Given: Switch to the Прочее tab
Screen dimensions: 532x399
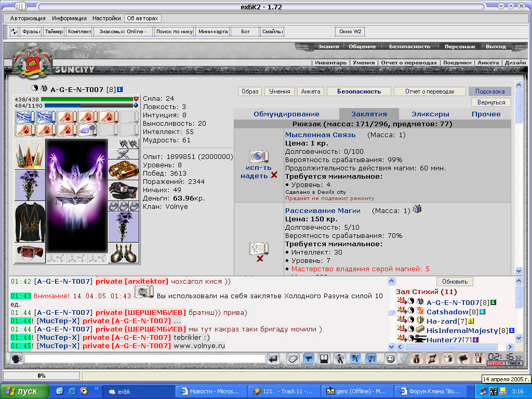Looking at the screenshot, I should click(486, 114).
